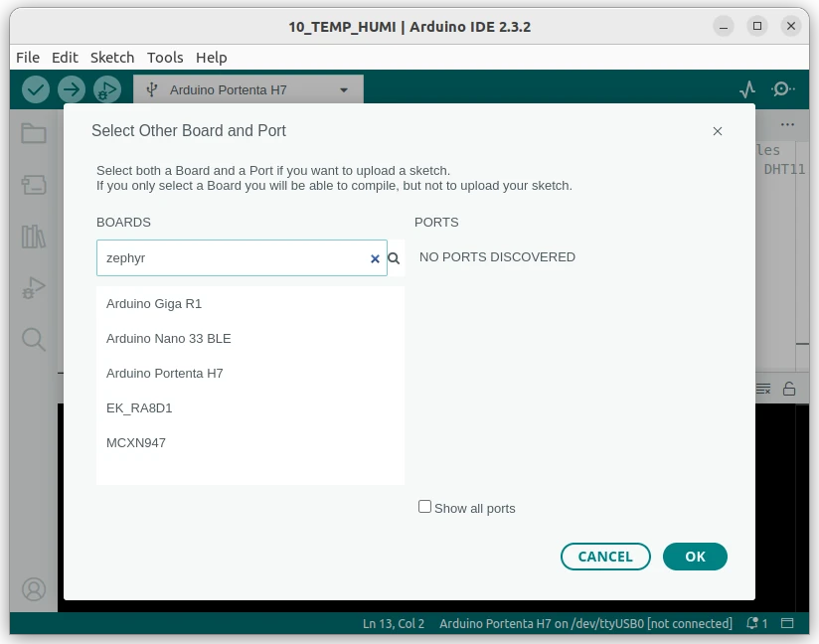Open the Edit menu
Screen dimensions: 819x644
[65, 58]
